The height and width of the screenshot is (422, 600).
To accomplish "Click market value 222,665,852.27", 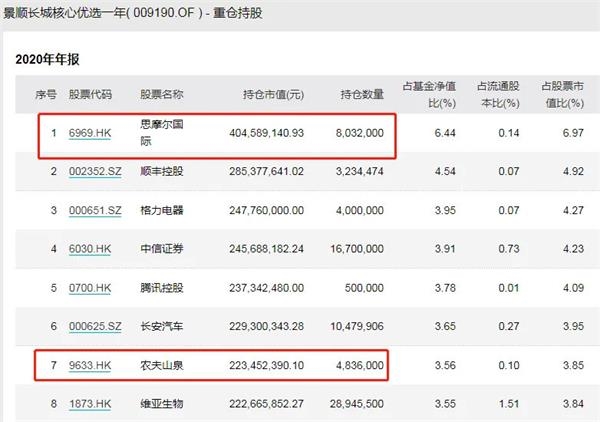I will (x=267, y=404).
